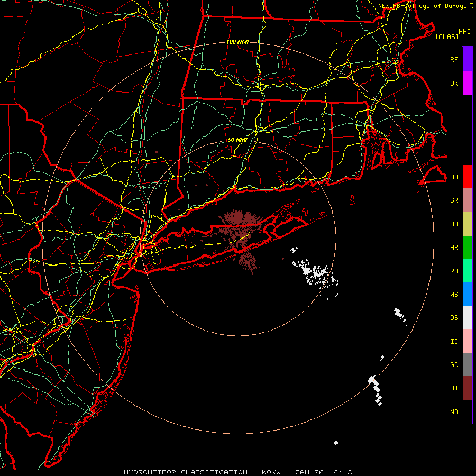Click the RF legend label
Screen dimensions: 476x476
pos(454,59)
